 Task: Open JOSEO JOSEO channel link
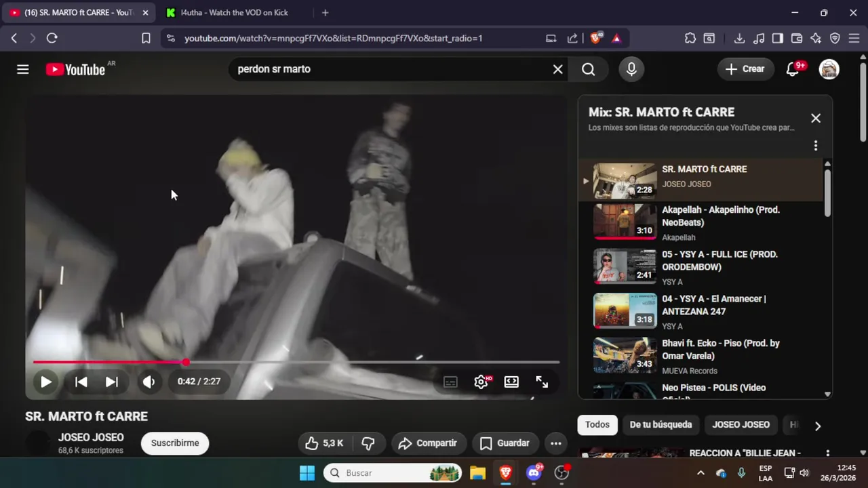click(91, 437)
